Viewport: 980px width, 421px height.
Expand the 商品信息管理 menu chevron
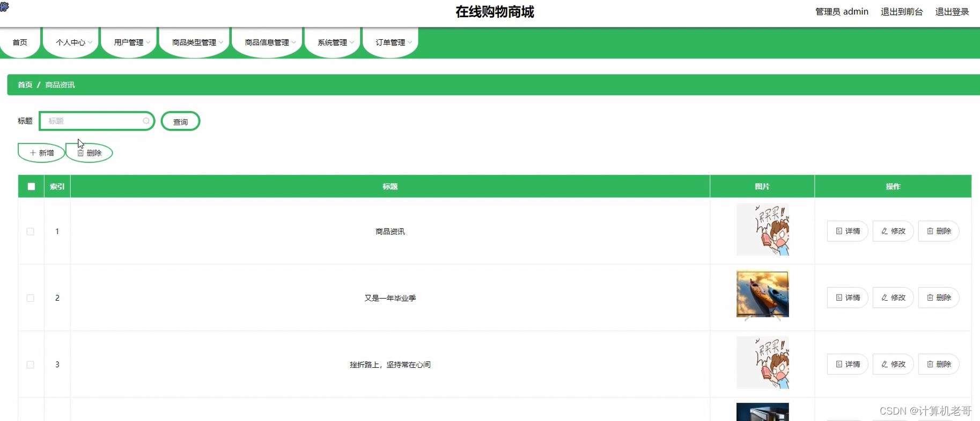click(294, 42)
